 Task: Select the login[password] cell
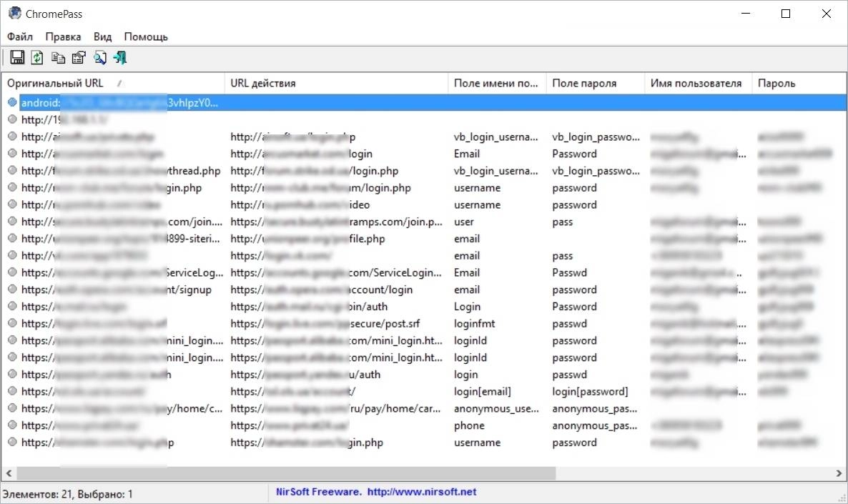(590, 391)
